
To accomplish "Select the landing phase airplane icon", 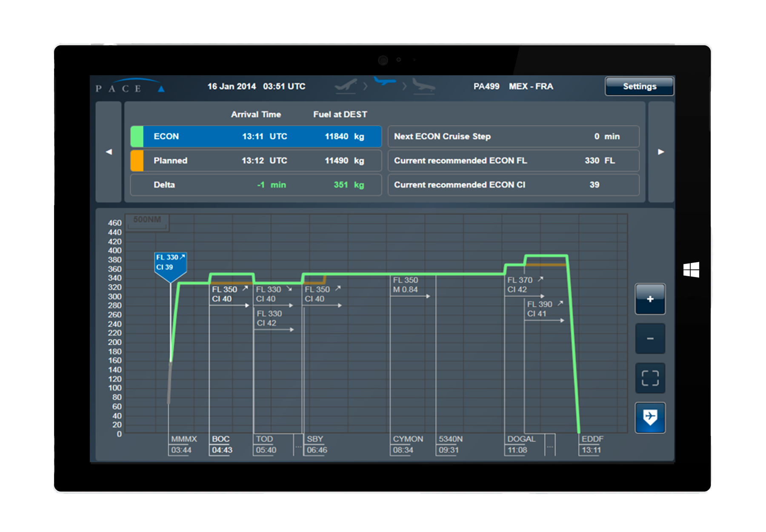I will (x=423, y=86).
